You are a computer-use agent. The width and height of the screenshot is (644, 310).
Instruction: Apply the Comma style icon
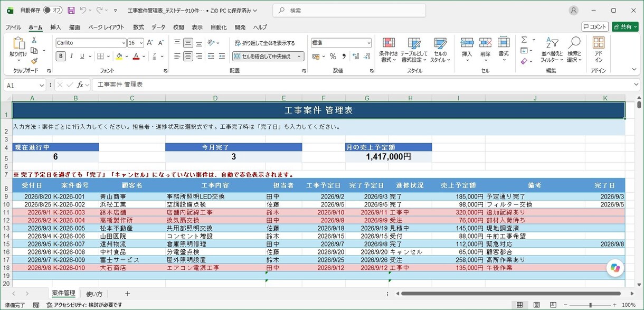point(344,56)
